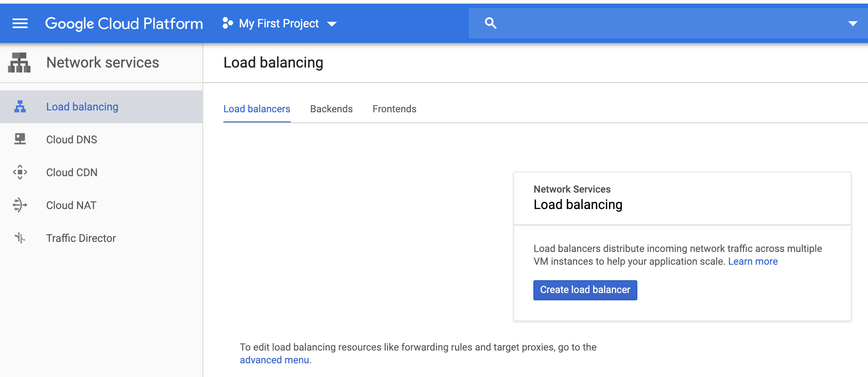Switch to the Frontends tab
Viewport: 868px width, 377px height.
tap(394, 109)
